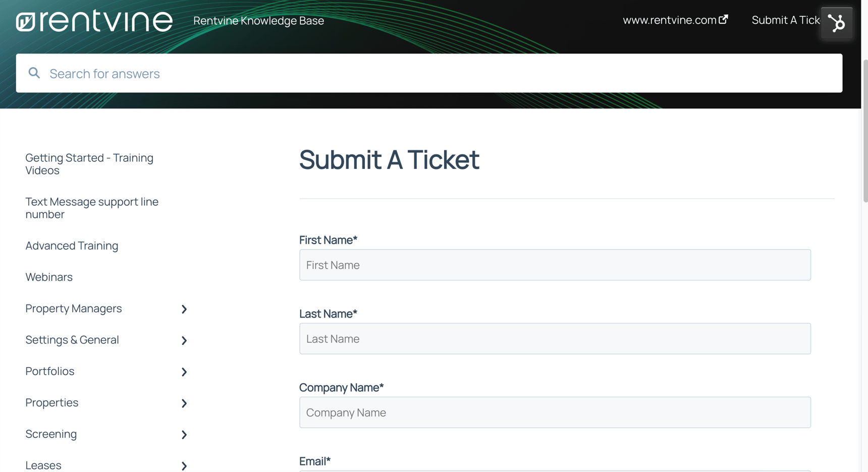Viewport: 868px width, 472px height.
Task: Expand the Screening category
Action: pyautogui.click(x=184, y=435)
